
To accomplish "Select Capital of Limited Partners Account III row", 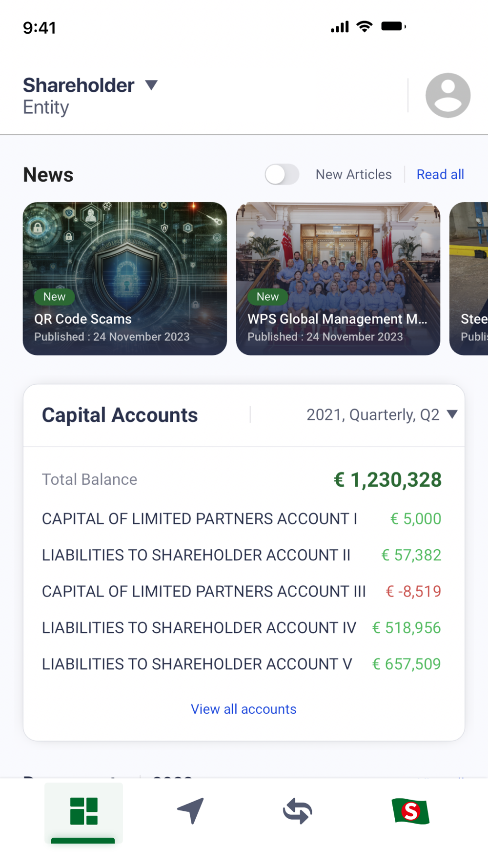I will [241, 591].
